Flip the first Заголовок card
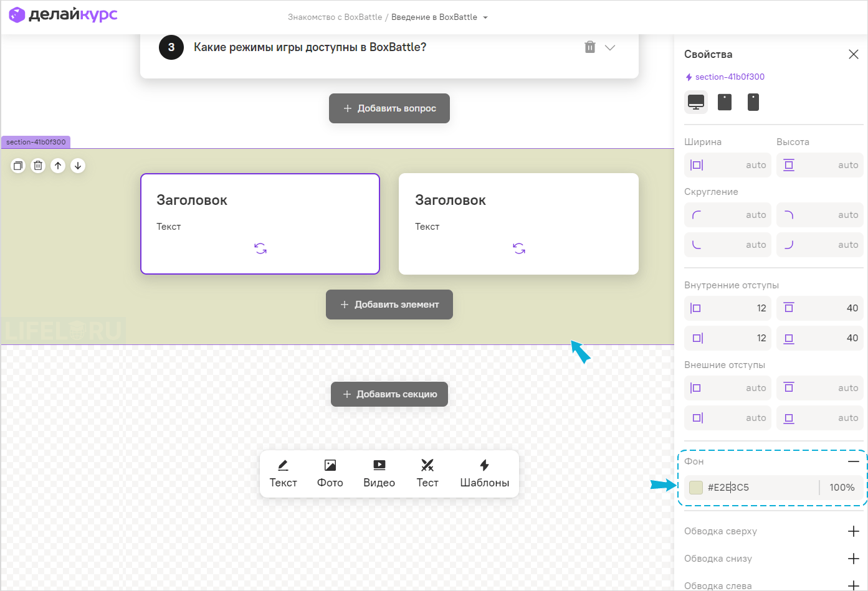 (x=260, y=248)
